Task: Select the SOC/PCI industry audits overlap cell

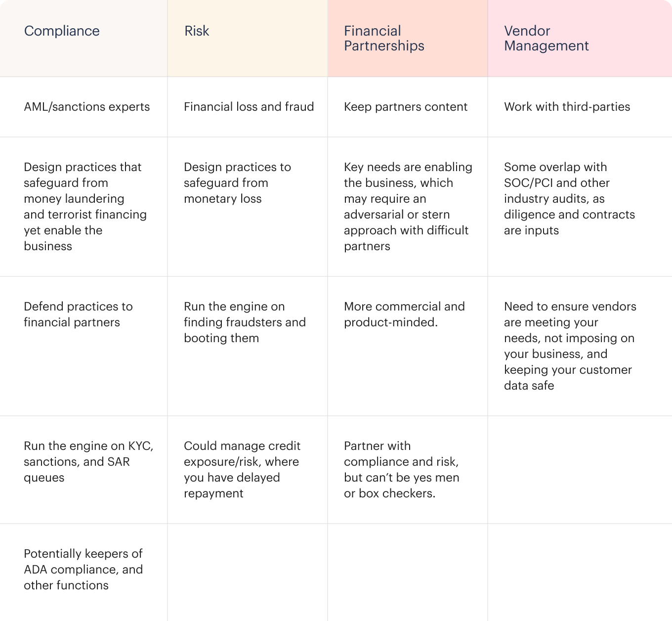Action: 569,198
